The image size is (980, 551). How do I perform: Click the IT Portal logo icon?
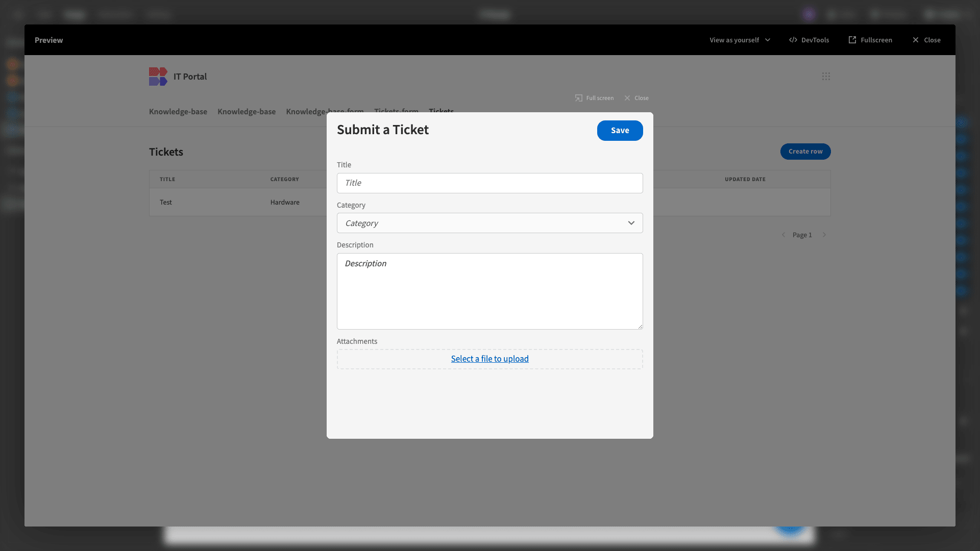coord(158,76)
